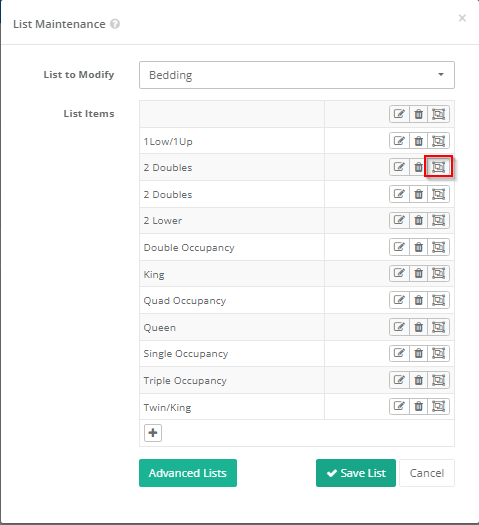Open the List to Modify dropdown
The width and height of the screenshot is (479, 525).
[x=297, y=75]
